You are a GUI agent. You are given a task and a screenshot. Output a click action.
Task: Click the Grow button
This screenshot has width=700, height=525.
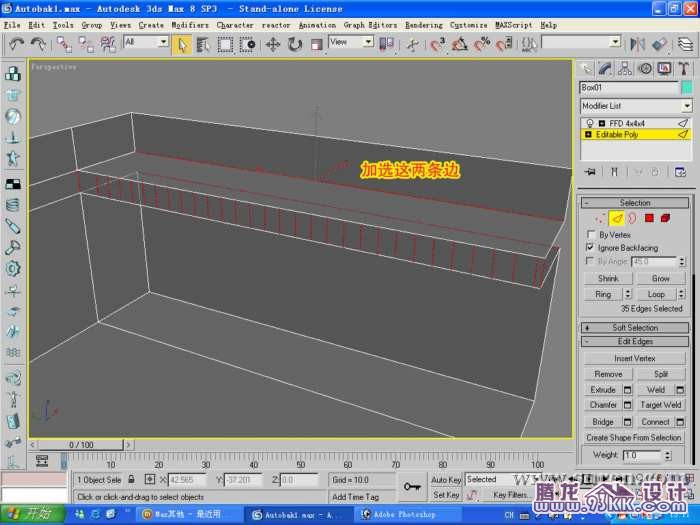(x=661, y=278)
